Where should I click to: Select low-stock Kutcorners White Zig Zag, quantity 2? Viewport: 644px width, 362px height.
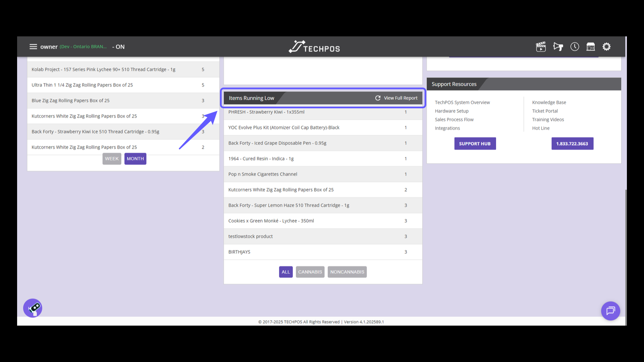tap(323, 190)
